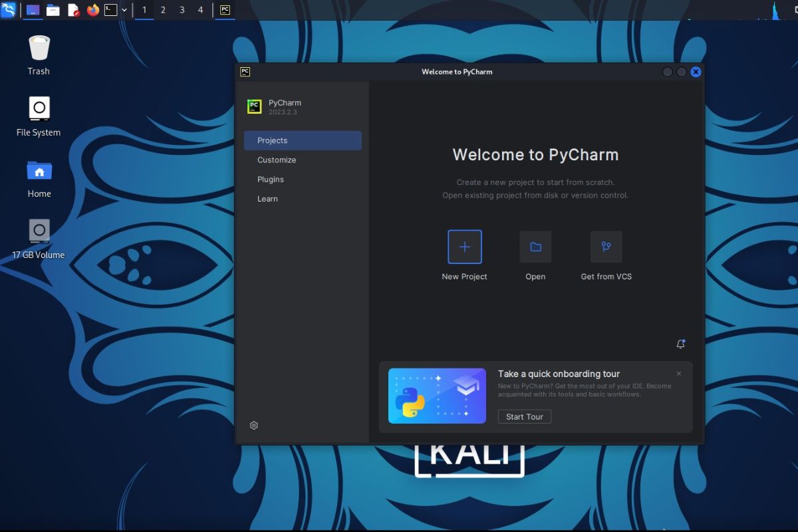This screenshot has width=798, height=532.
Task: Switch to the Customize section
Action: click(x=277, y=160)
